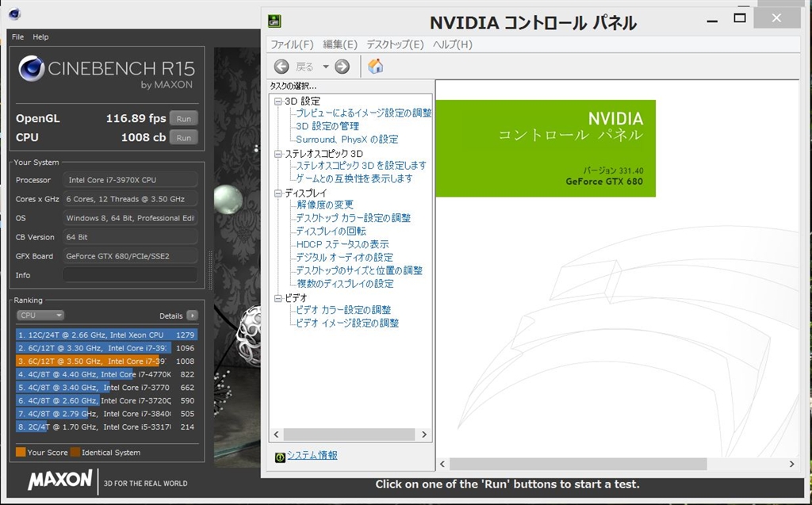The width and height of the screenshot is (812, 505).
Task: Click right pane scrollbar left arrow
Action: (442, 464)
